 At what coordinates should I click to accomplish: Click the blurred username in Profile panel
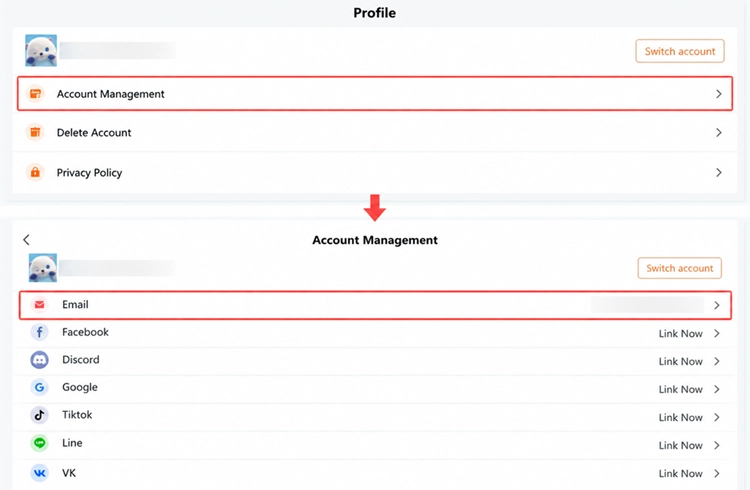118,50
